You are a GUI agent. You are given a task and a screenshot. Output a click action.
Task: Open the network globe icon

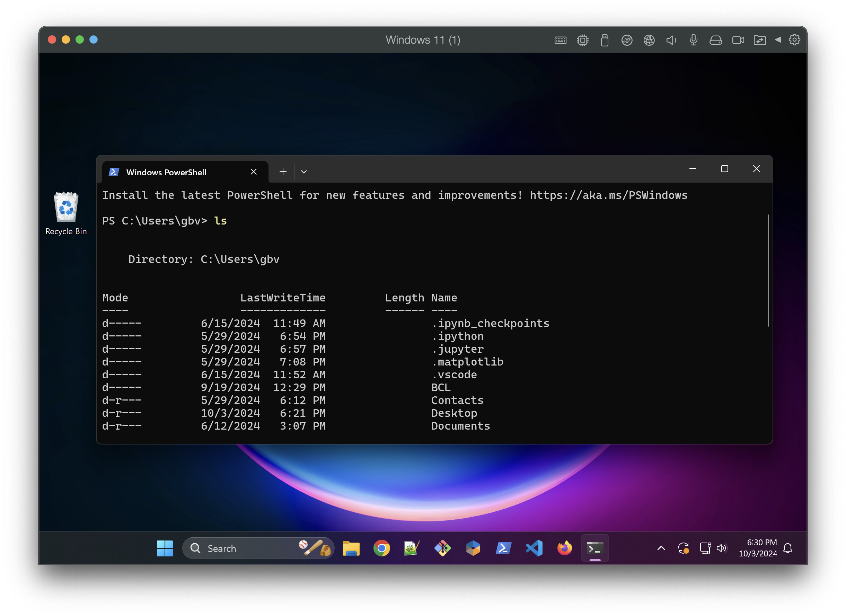(x=649, y=40)
